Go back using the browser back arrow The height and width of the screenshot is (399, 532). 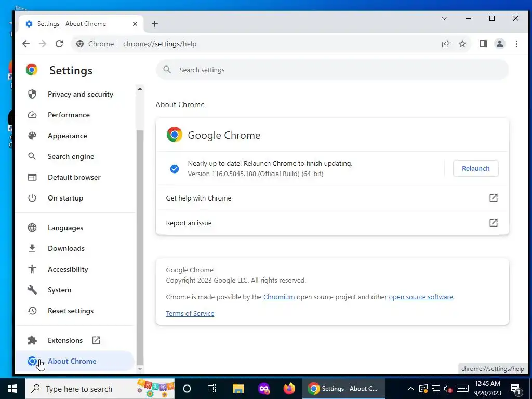pyautogui.click(x=26, y=44)
